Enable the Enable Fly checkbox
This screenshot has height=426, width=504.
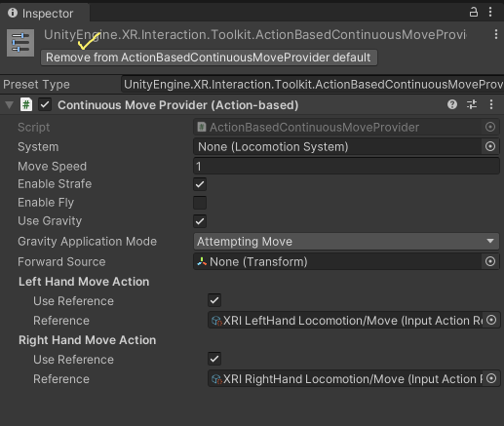pyautogui.click(x=200, y=203)
